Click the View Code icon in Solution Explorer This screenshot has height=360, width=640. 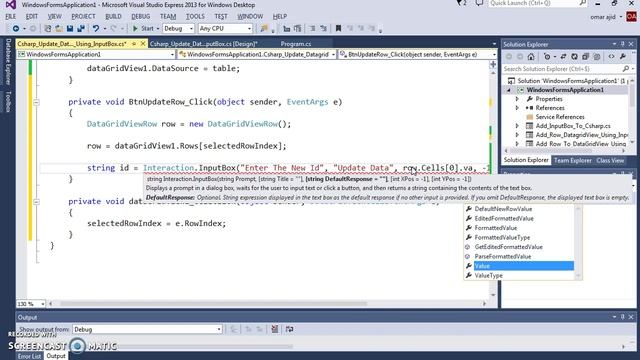pos(611,57)
